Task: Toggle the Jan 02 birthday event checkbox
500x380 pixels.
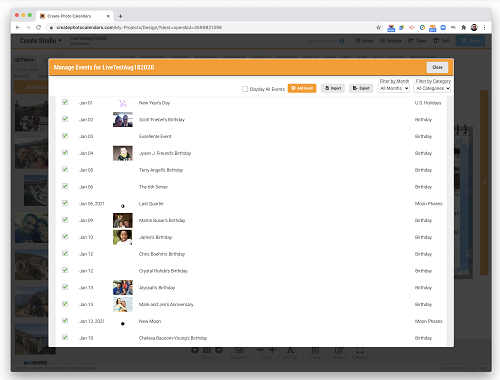Action: 65,119
